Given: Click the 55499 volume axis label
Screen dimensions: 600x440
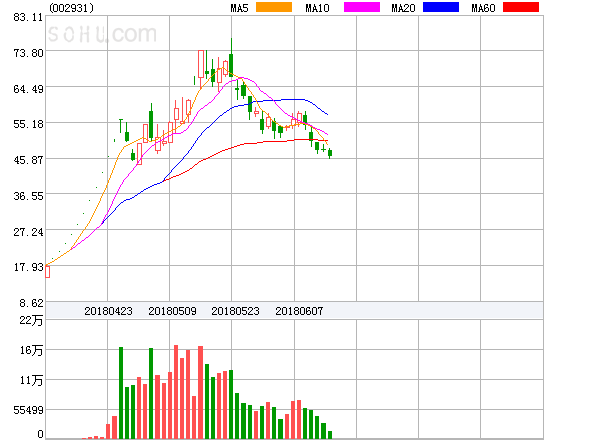Looking at the screenshot, I should (28, 410).
